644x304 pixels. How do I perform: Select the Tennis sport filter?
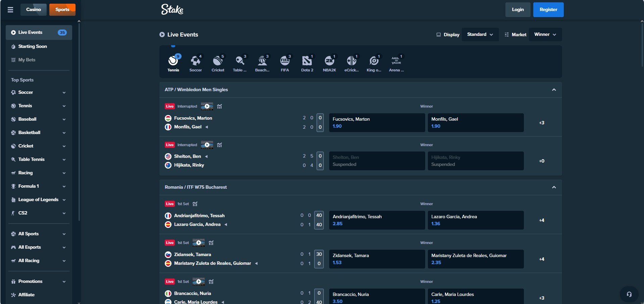click(174, 63)
